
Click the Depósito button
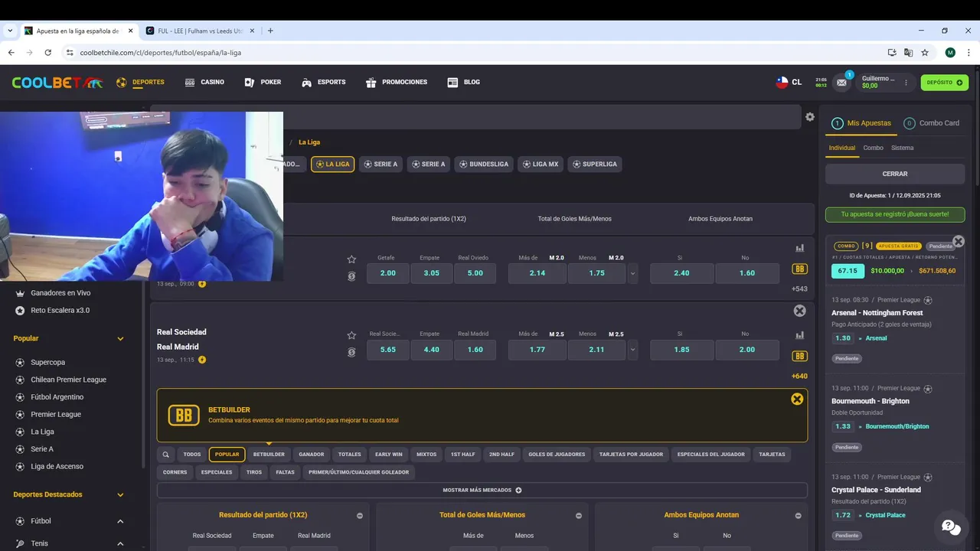(x=944, y=83)
